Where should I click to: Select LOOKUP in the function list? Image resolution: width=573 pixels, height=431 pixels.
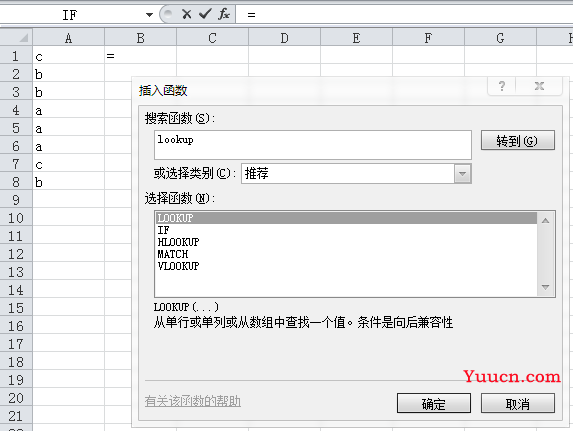346,218
